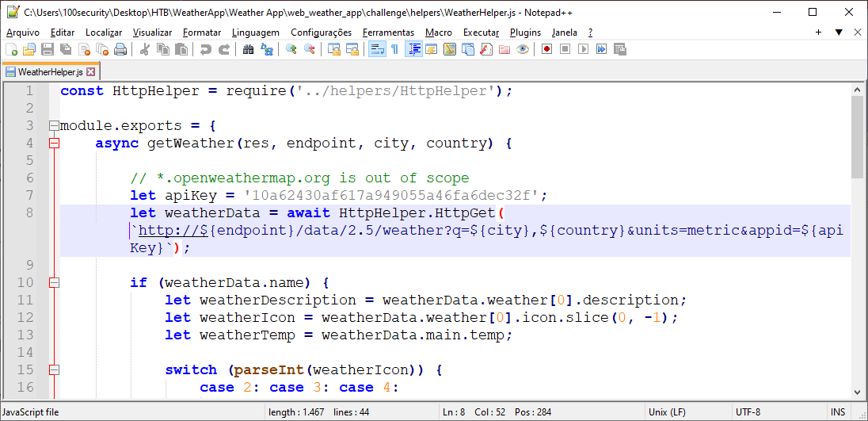Image resolution: width=868 pixels, height=421 pixels.
Task: Copy selection using the Copy icon
Action: point(163,49)
